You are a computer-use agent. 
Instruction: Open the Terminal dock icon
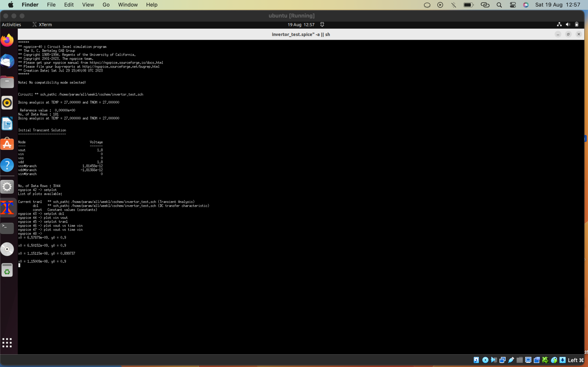[7, 228]
